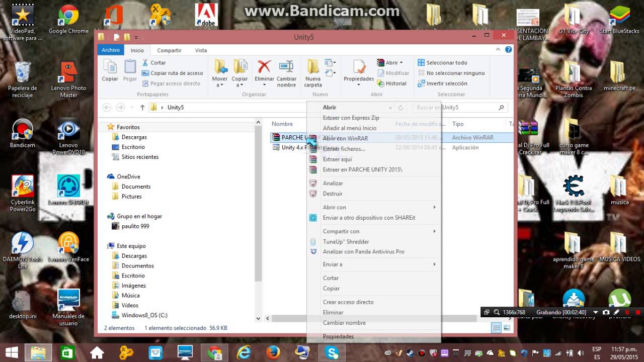Viewport: 644px width, 362px height.
Task: Switch to the Compartir tab
Action: tap(169, 50)
